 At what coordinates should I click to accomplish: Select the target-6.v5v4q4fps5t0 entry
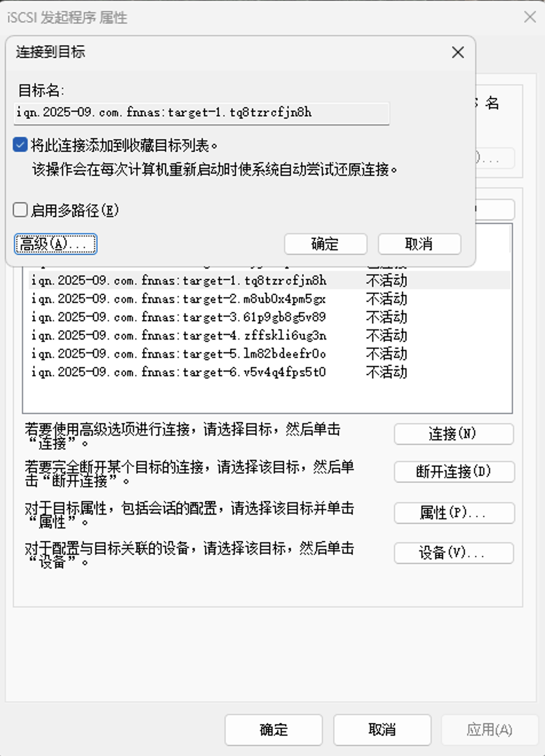point(179,372)
